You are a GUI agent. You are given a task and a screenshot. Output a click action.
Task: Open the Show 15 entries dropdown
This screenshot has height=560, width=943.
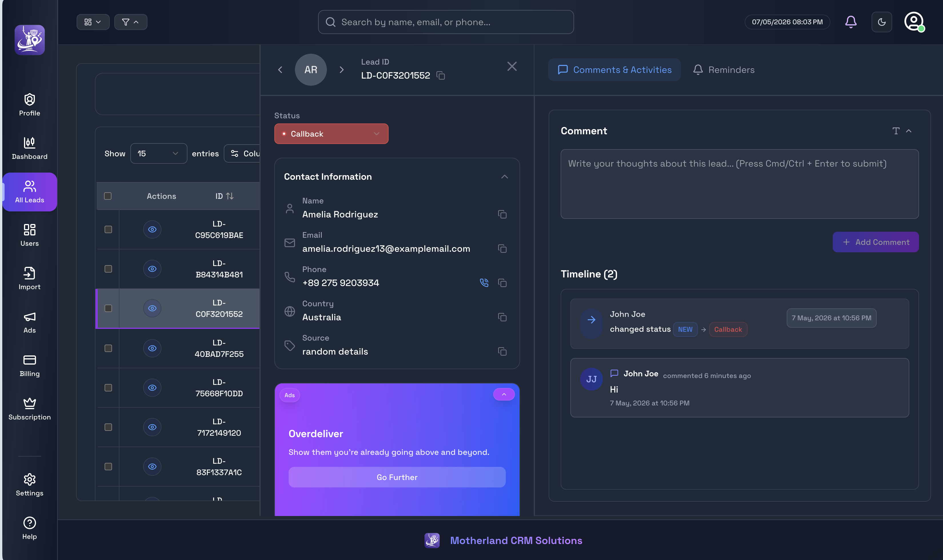click(159, 154)
